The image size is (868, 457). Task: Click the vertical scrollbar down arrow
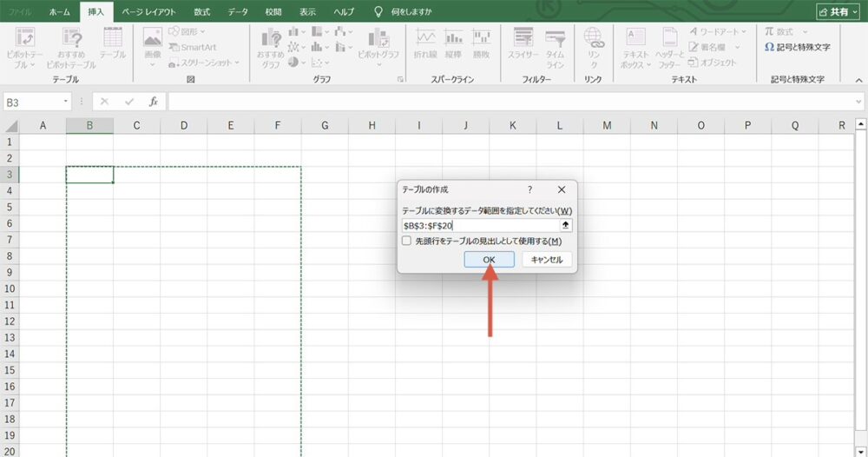[861, 452]
